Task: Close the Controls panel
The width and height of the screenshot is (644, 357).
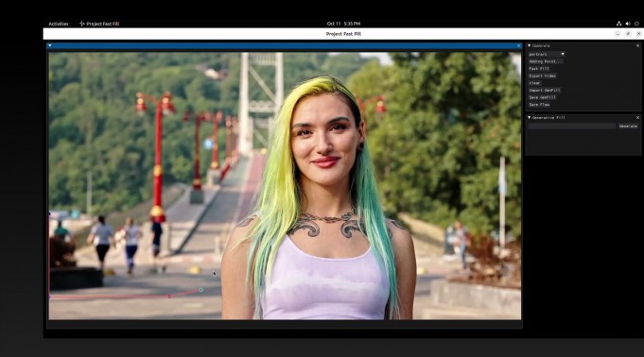Action: 637,45
